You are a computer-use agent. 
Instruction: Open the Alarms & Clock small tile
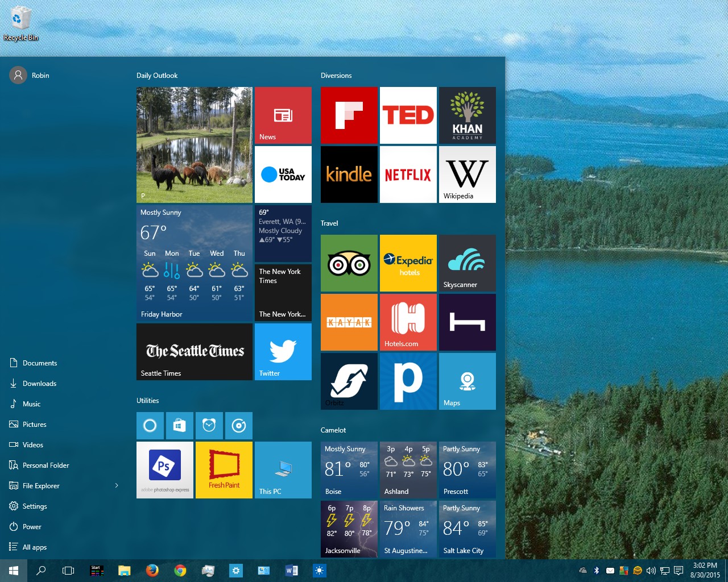tap(209, 426)
